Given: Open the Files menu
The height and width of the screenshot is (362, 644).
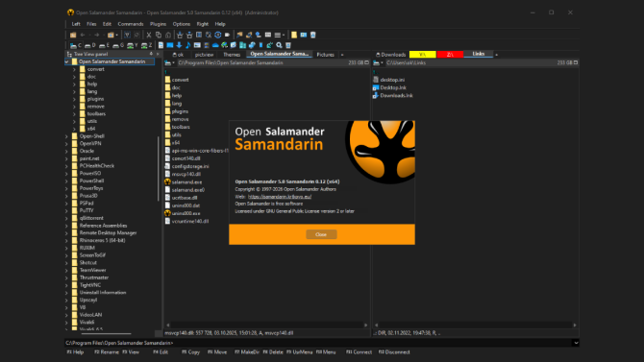Looking at the screenshot, I should [91, 24].
